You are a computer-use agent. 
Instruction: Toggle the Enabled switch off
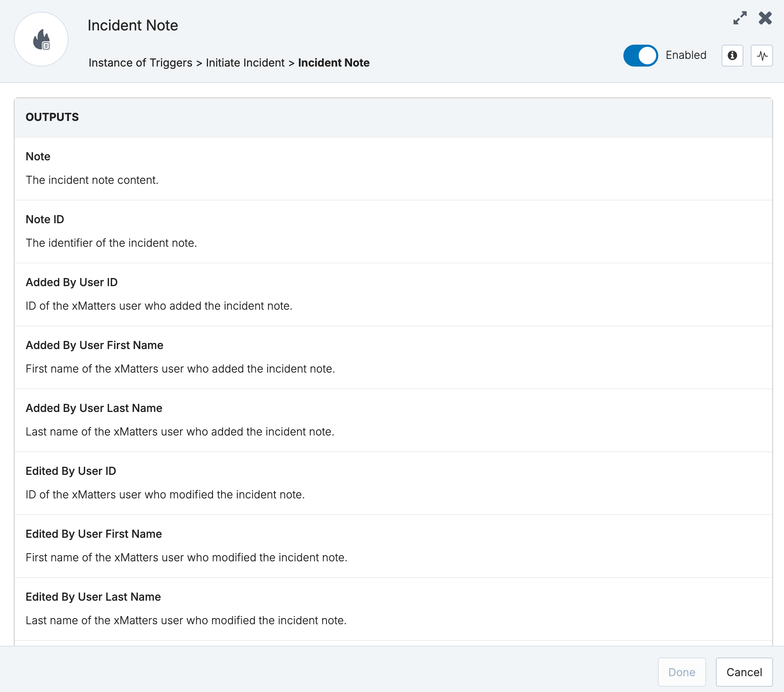640,56
